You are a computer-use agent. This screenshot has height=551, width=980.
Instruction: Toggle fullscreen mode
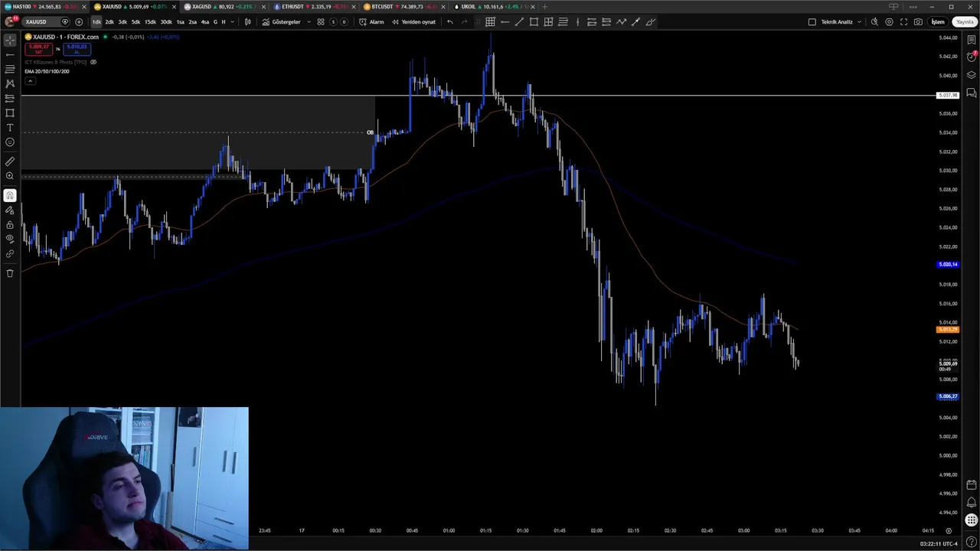coord(903,21)
